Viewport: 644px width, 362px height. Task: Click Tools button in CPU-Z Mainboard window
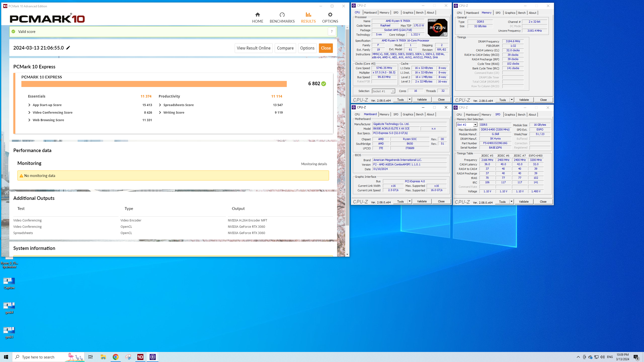pyautogui.click(x=400, y=201)
